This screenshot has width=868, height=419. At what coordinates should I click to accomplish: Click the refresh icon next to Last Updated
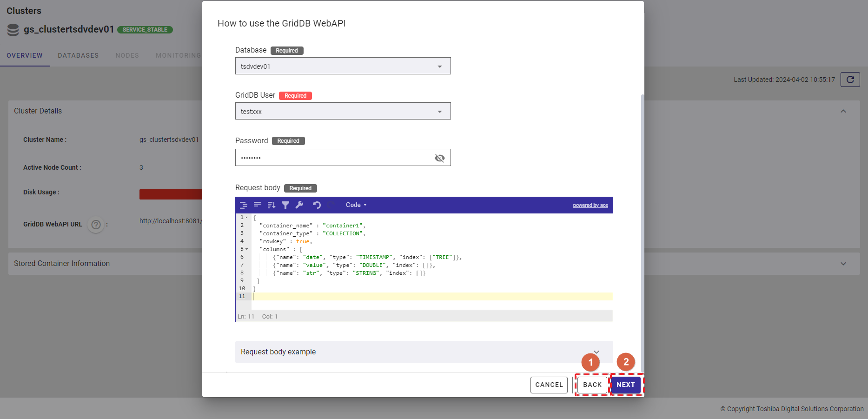click(x=850, y=80)
